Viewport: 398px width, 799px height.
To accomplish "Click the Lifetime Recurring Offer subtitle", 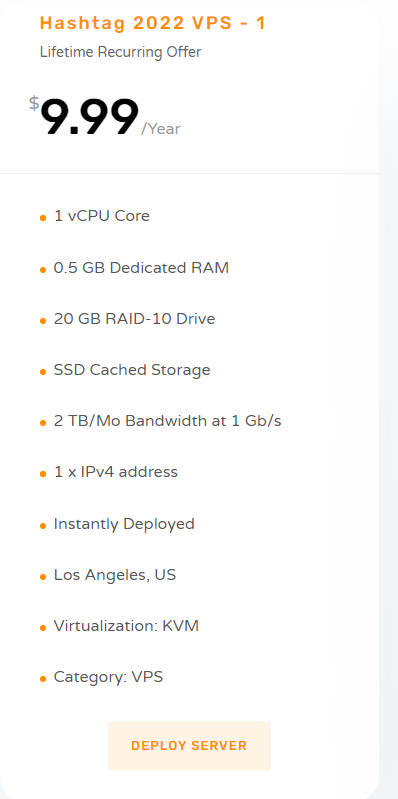I will point(121,52).
